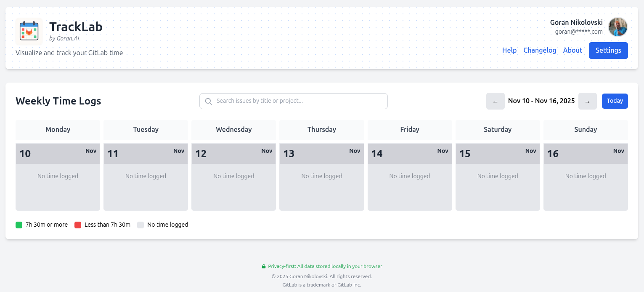The height and width of the screenshot is (292, 644).
Task: Click the user profile avatar photo
Action: point(618,27)
